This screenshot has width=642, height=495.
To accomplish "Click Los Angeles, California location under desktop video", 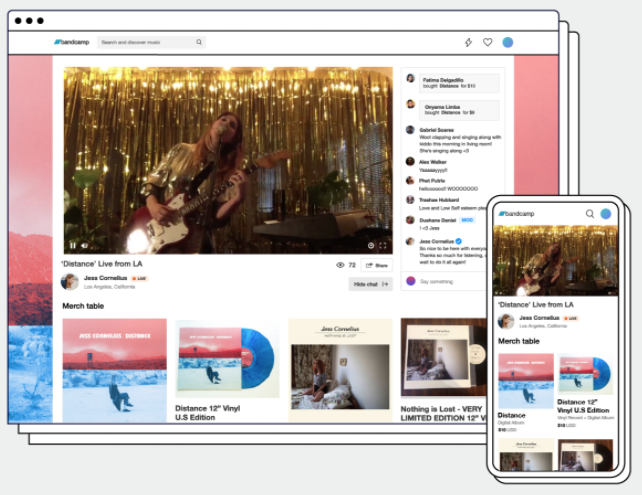I will coord(109,287).
